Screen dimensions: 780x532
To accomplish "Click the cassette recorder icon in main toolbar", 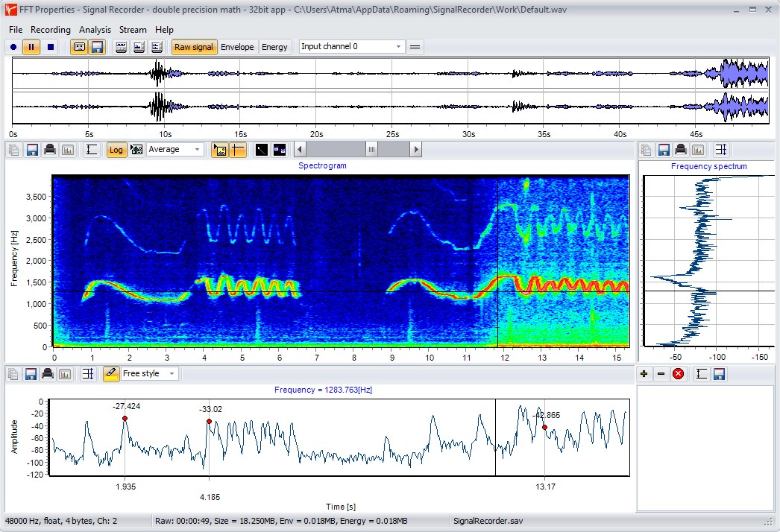I will click(79, 47).
